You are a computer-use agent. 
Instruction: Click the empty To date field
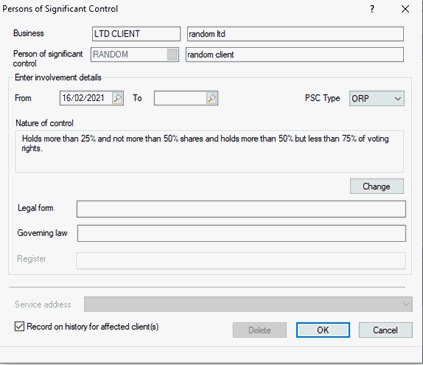tap(180, 98)
